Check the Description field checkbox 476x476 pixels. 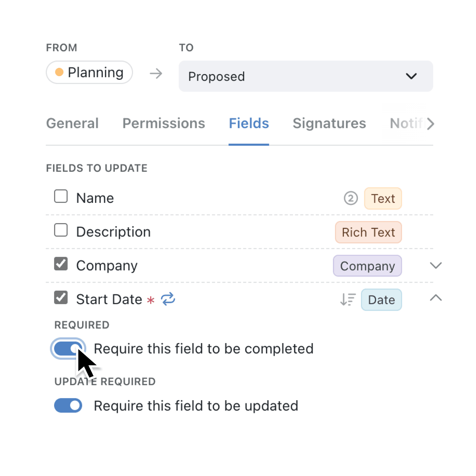pyautogui.click(x=61, y=230)
